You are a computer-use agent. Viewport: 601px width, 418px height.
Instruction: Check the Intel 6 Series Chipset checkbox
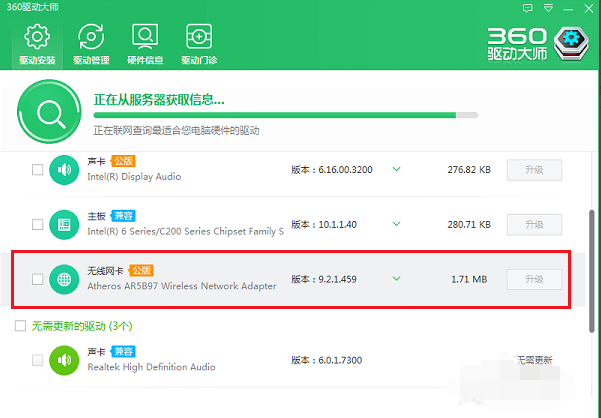[x=37, y=224]
